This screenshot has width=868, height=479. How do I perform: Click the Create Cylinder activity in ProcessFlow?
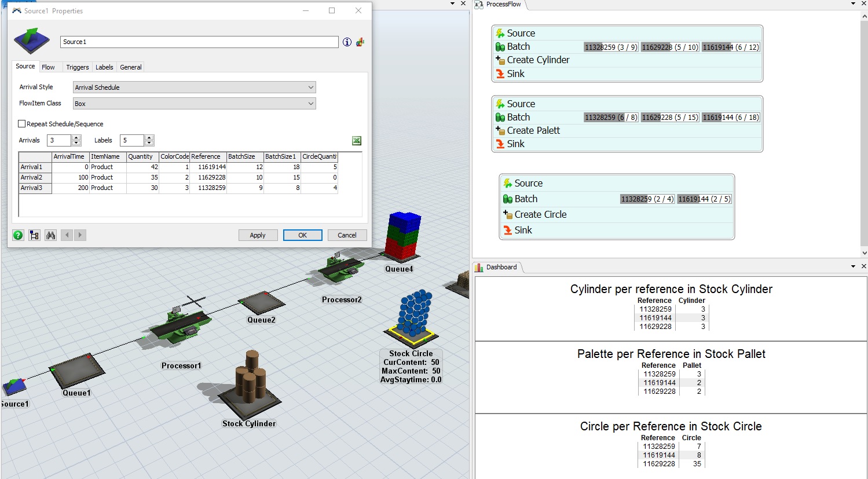point(538,60)
